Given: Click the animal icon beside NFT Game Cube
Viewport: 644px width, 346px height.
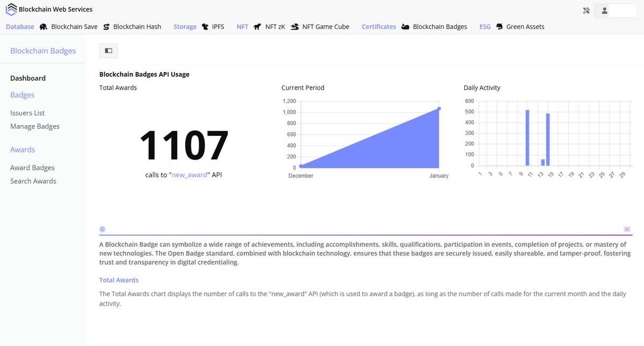Looking at the screenshot, I should (295, 26).
